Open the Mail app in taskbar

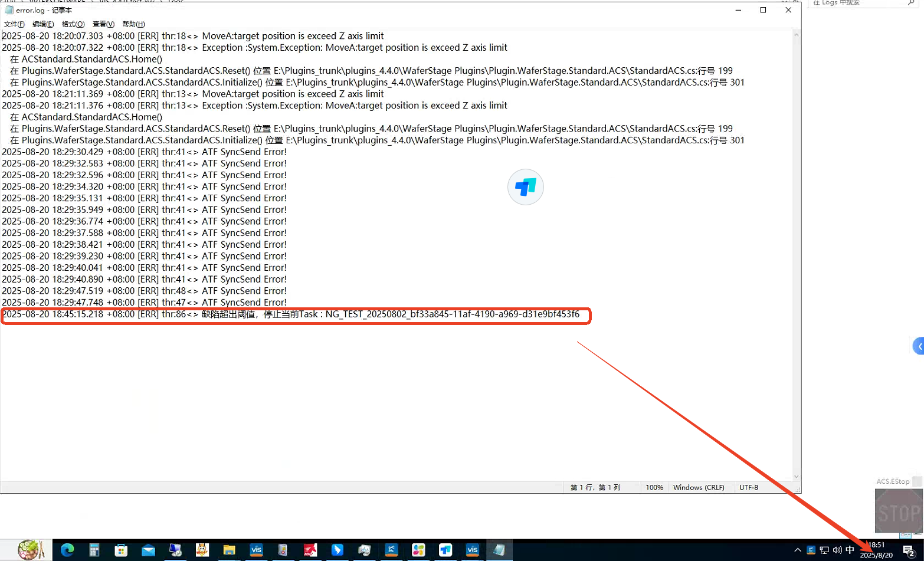coord(148,550)
